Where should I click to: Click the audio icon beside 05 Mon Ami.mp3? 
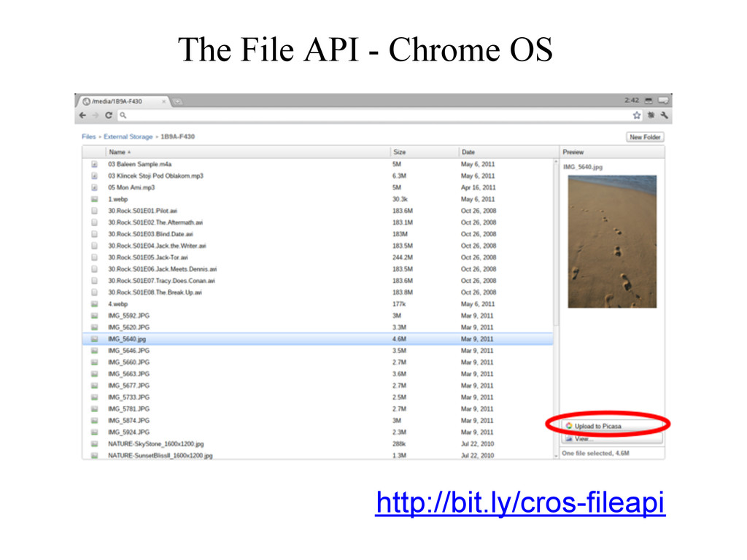point(94,187)
